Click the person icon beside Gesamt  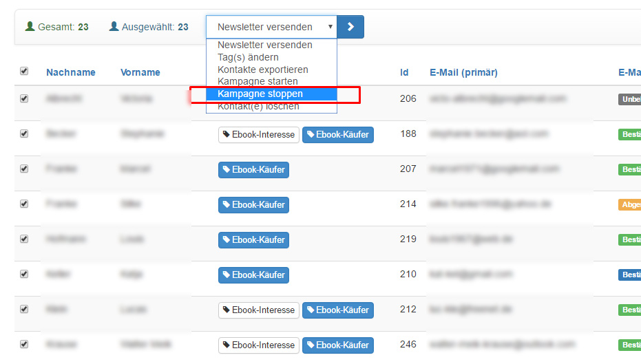(30, 27)
